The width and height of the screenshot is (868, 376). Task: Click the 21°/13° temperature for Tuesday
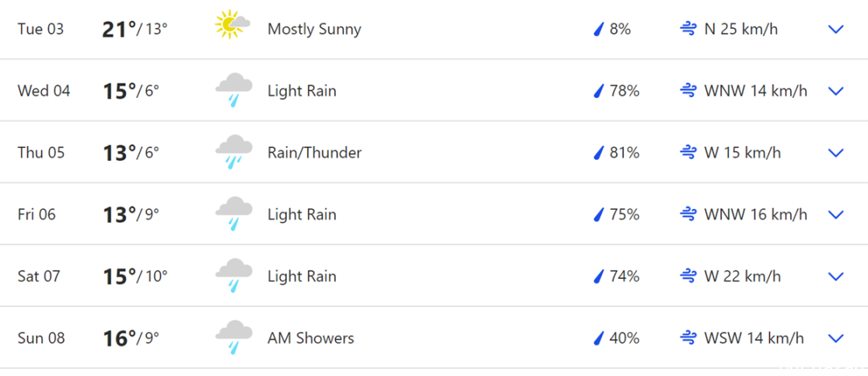(134, 30)
